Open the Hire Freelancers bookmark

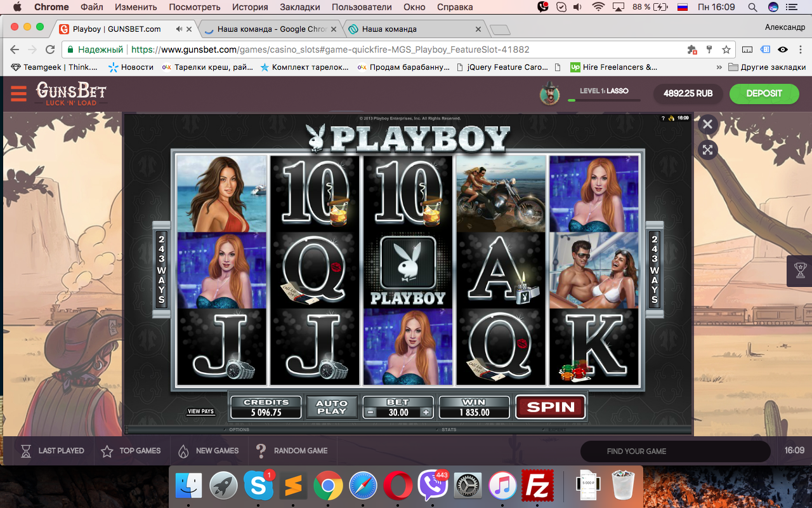[614, 67]
